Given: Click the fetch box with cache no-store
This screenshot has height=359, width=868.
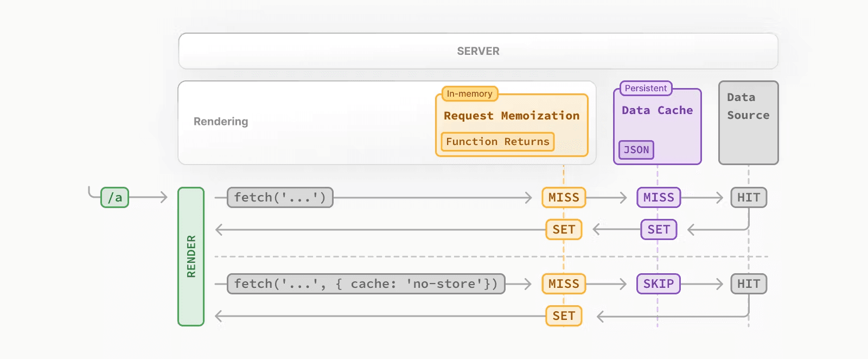Looking at the screenshot, I should (x=366, y=284).
